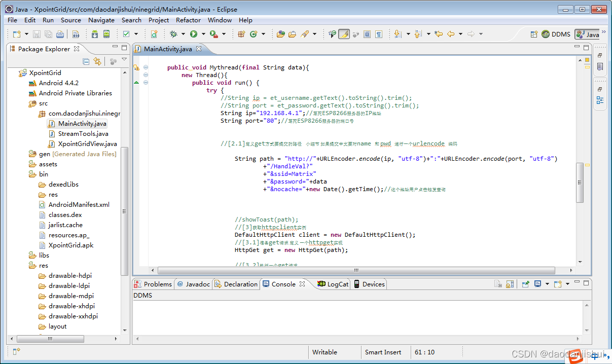Screen dimensions: 612x364
Task: Click the Save icon in toolbar
Action: (x=37, y=34)
